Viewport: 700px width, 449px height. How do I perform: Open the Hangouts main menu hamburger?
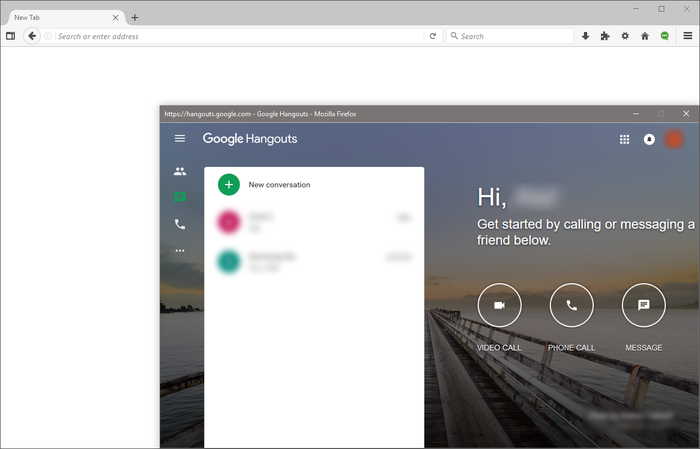click(x=180, y=138)
